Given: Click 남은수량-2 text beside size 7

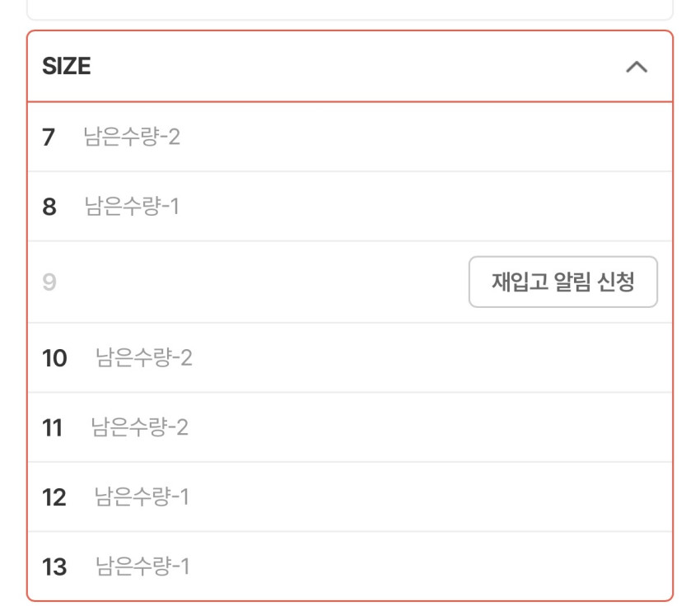Looking at the screenshot, I should [x=132, y=137].
